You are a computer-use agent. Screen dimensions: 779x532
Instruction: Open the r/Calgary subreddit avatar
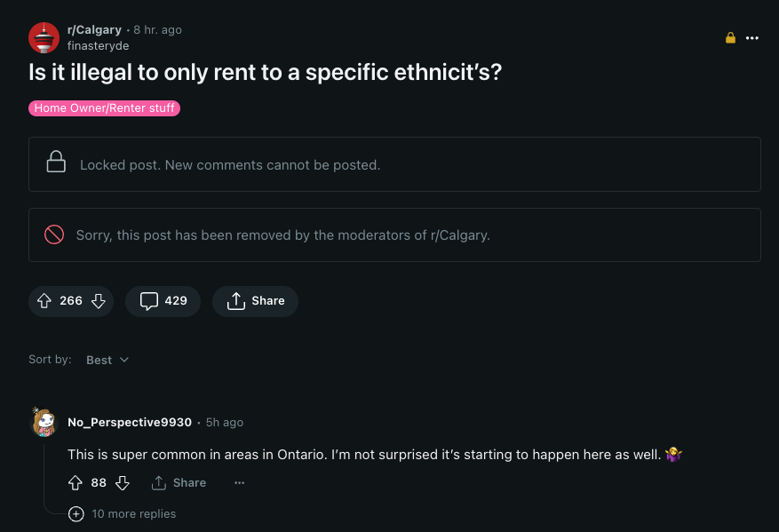pos(44,38)
